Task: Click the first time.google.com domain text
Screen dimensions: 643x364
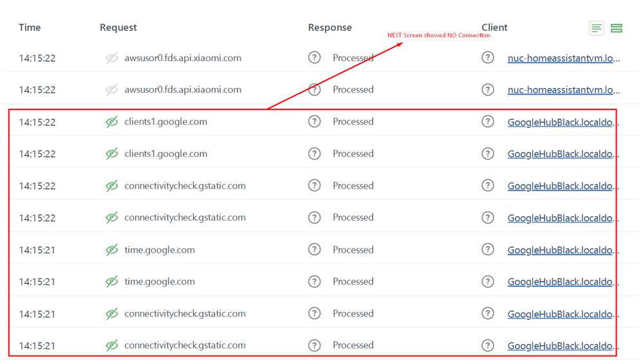Action: click(x=160, y=250)
